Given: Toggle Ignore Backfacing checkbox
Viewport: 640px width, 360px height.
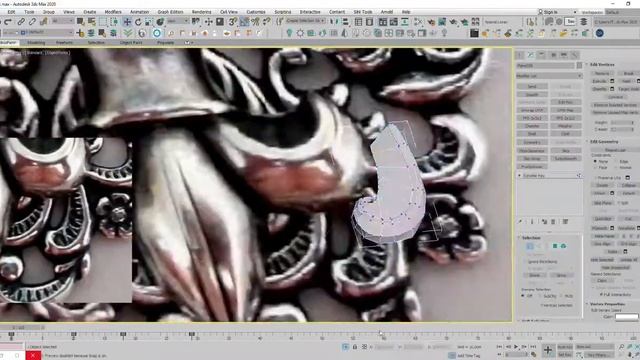Looking at the screenshot, I should point(524,262).
